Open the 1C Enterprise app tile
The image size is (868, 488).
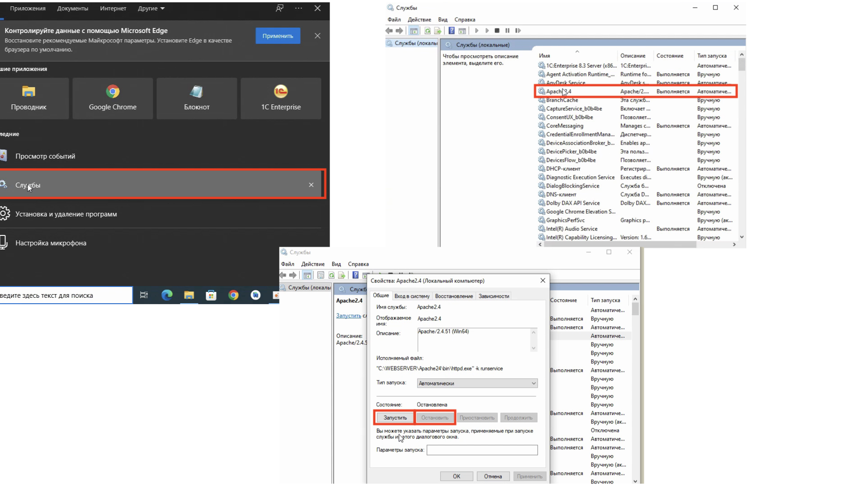tap(281, 99)
